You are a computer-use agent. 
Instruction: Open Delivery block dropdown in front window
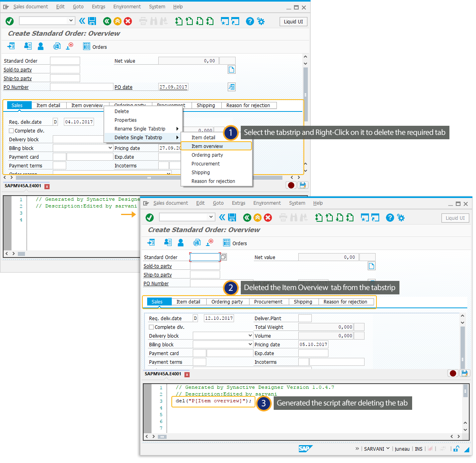[x=250, y=336]
